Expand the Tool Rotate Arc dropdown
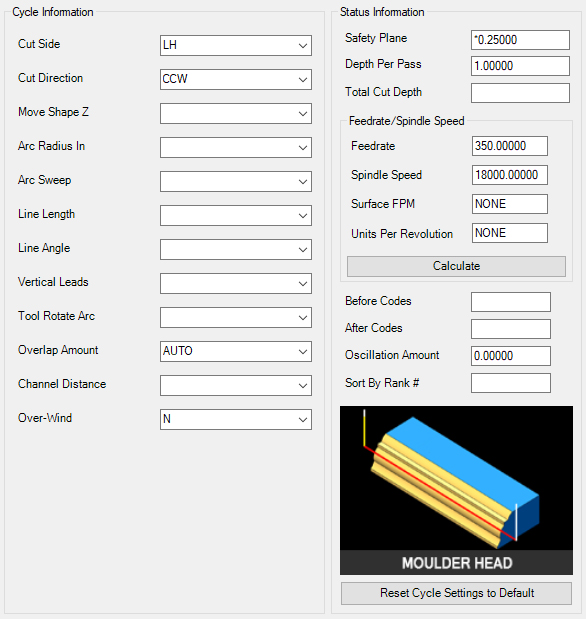Image resolution: width=586 pixels, height=619 pixels. pos(236,317)
